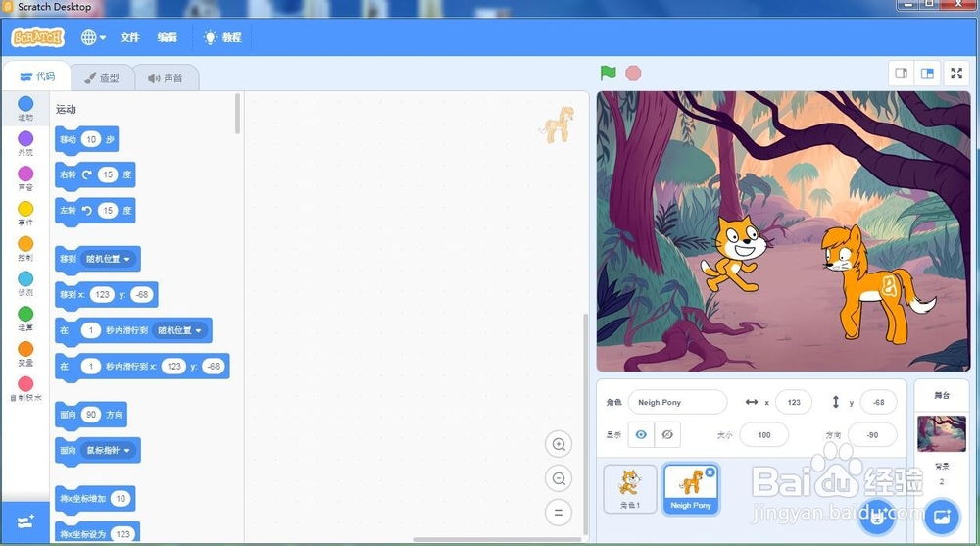Image resolution: width=980 pixels, height=546 pixels.
Task: Click the sprite x position field
Action: [794, 402]
